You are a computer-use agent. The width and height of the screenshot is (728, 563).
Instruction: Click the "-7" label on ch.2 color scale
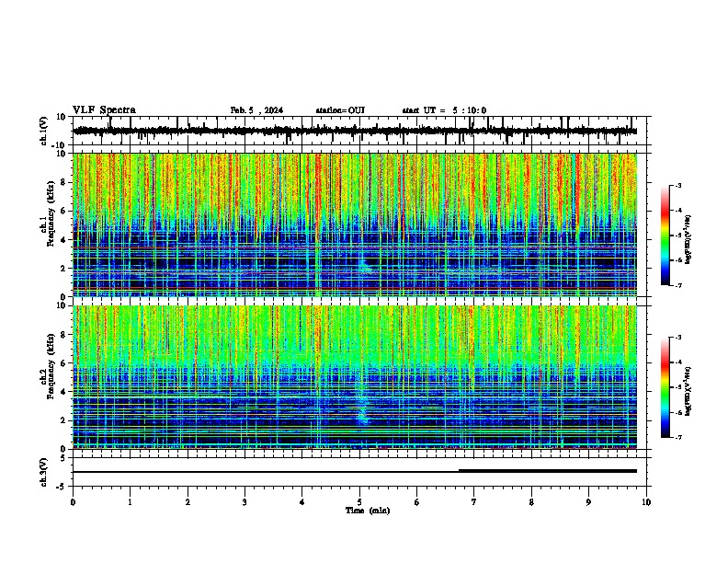coord(677,437)
